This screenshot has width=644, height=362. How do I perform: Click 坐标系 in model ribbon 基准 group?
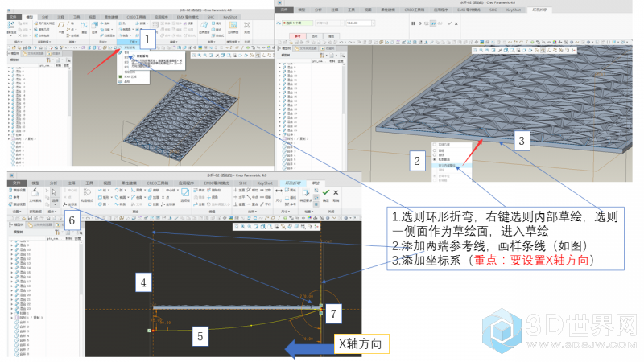(x=72, y=35)
